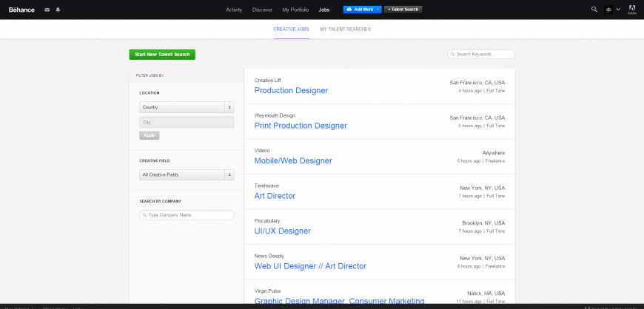This screenshot has height=309, width=644.
Task: Click the search magnifier in top bar
Action: [594, 10]
